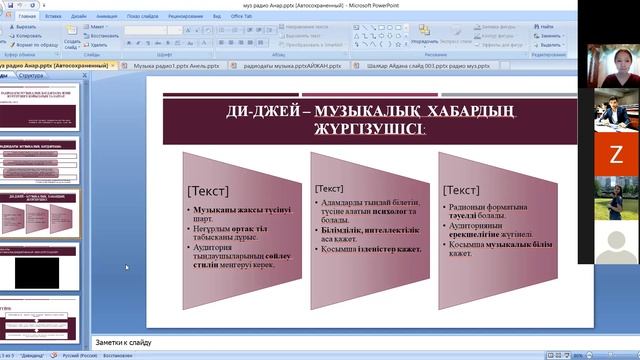Click Восстановить to reset slide
Screen dimensions: 640x360
click(101, 36)
